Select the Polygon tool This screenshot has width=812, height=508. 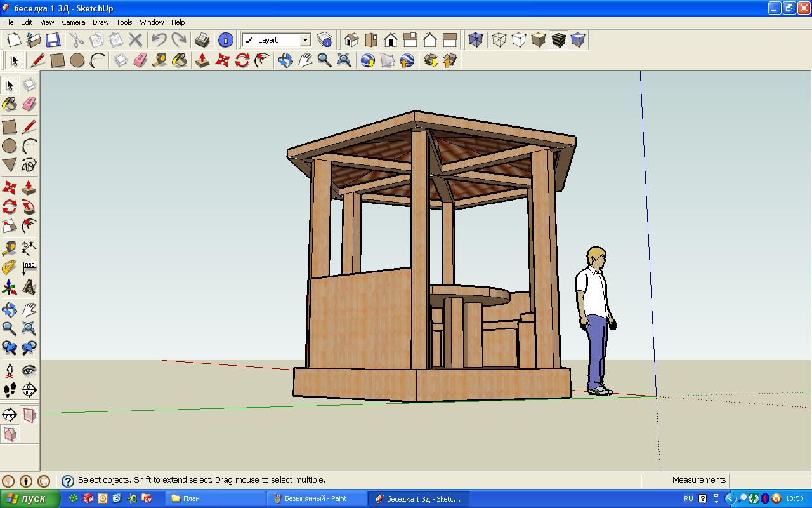coord(10,165)
